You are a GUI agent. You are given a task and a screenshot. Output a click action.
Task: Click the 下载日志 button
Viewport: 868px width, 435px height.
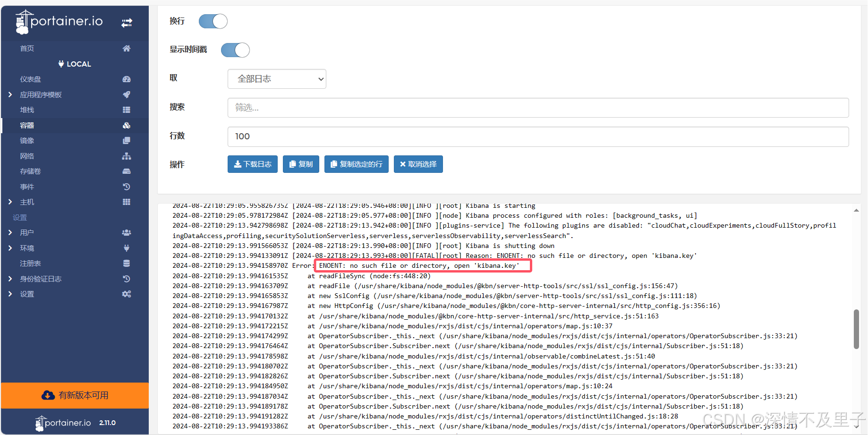click(x=253, y=164)
